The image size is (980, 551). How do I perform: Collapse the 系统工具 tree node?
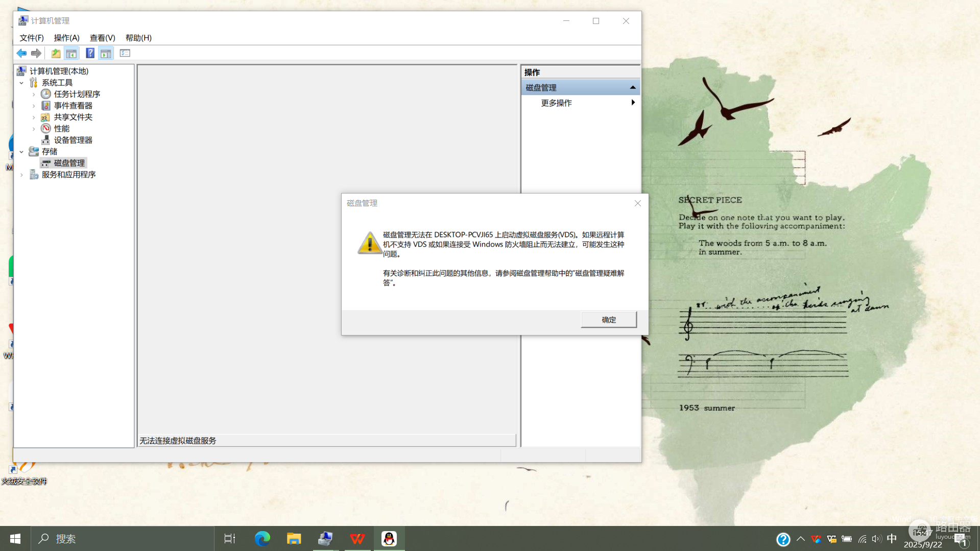[x=21, y=83]
